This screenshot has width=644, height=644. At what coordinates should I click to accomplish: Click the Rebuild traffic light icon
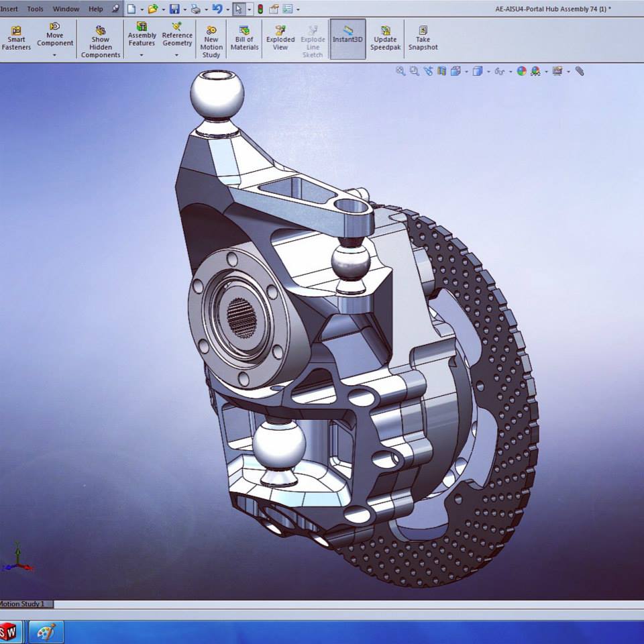click(x=260, y=9)
